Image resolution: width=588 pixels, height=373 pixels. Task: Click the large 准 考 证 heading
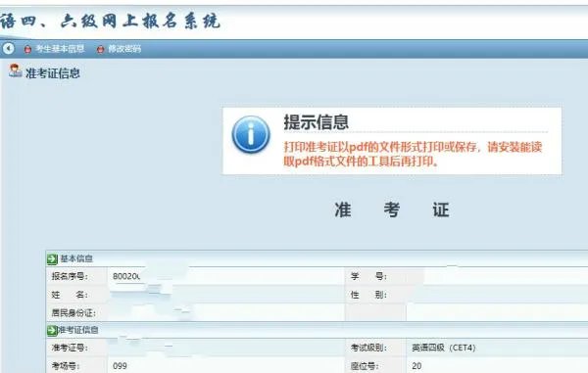(x=391, y=210)
